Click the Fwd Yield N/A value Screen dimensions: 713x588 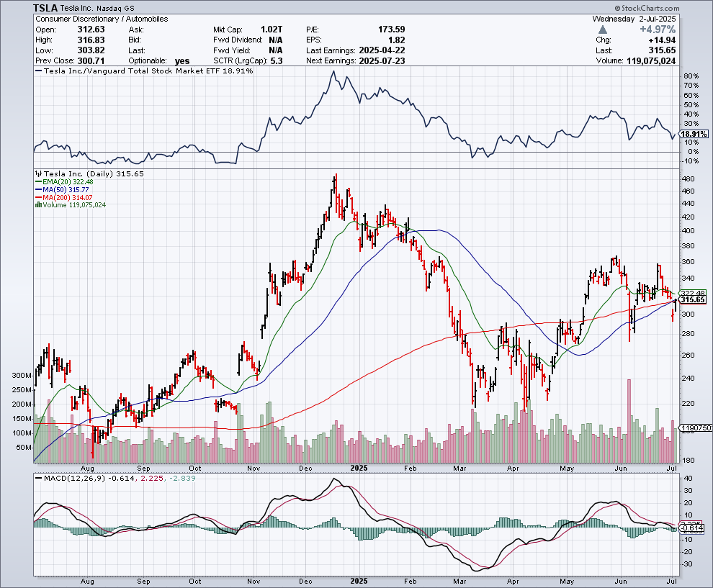276,50
